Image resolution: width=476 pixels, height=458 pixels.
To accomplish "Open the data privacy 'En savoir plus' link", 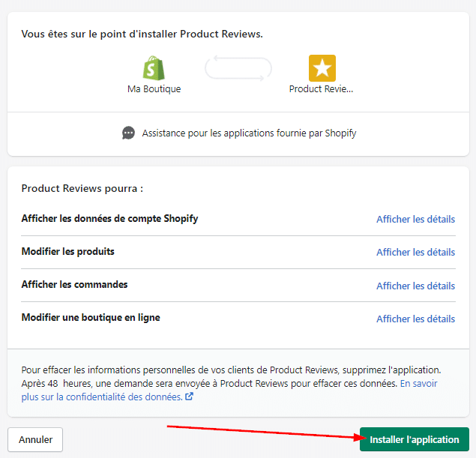I will click(418, 383).
